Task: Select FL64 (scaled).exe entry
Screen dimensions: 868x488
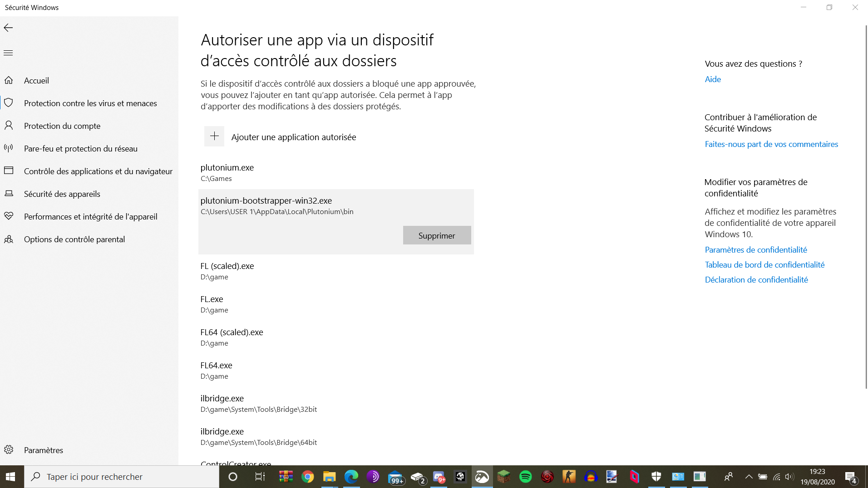Action: pyautogui.click(x=336, y=337)
